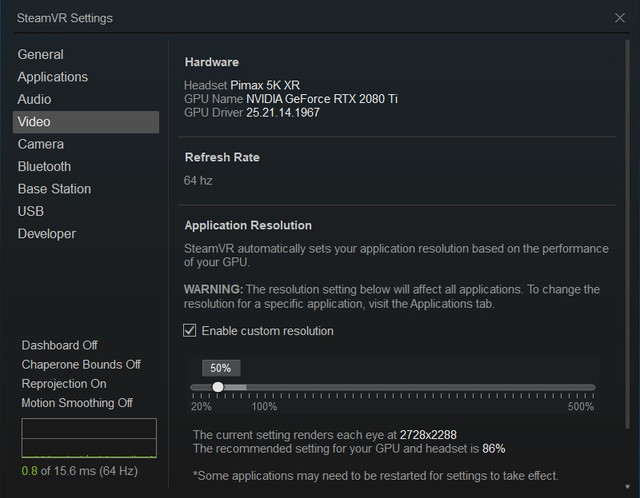
Task: Open the Bluetooth tab
Action: coord(44,167)
